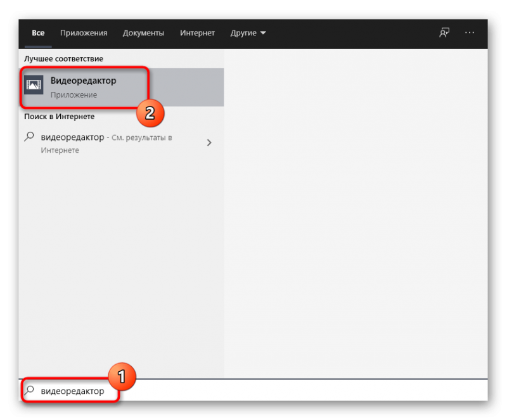This screenshot has height=420, width=507.
Task: Open the feedback icon in top bar
Action: 445,33
